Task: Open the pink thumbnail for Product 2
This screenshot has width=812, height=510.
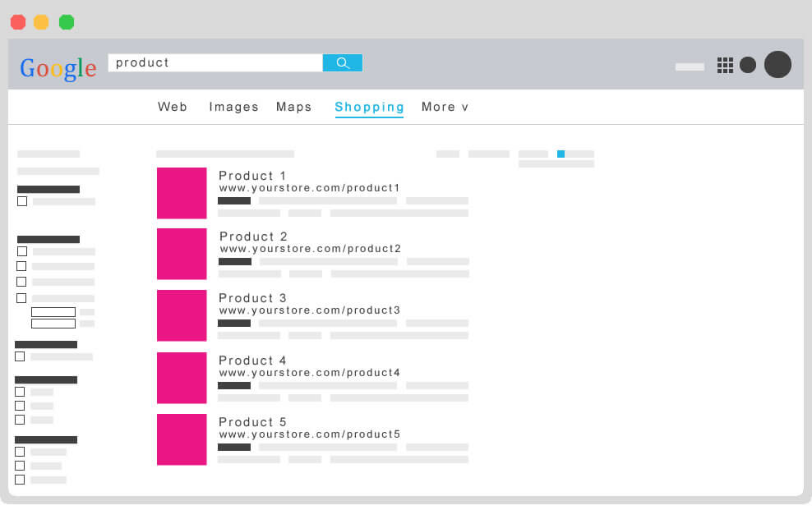Action: 182,254
